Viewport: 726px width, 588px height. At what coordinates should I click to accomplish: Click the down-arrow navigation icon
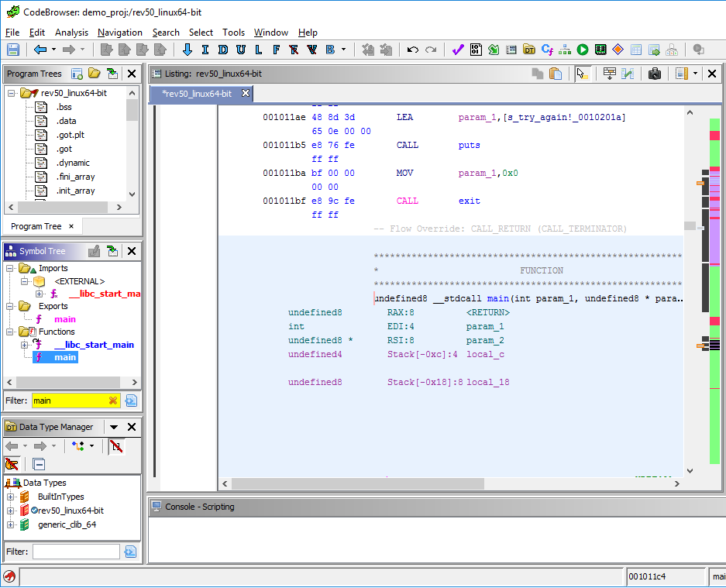[187, 50]
